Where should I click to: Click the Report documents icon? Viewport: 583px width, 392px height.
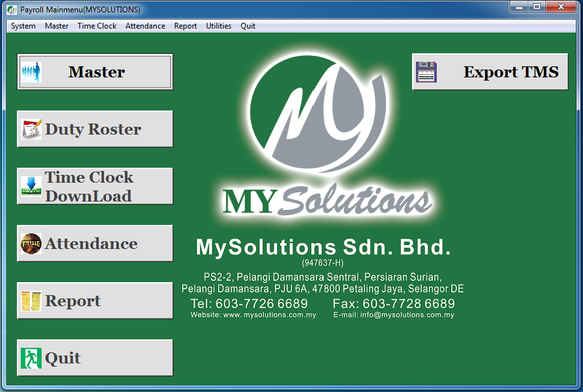(30, 300)
